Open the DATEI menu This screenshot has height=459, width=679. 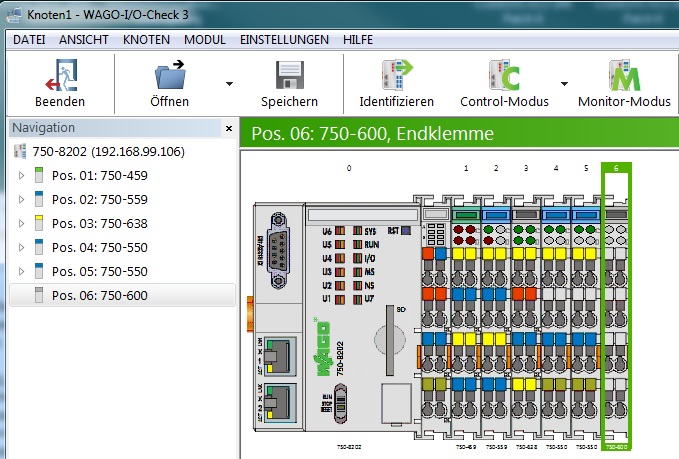click(29, 40)
